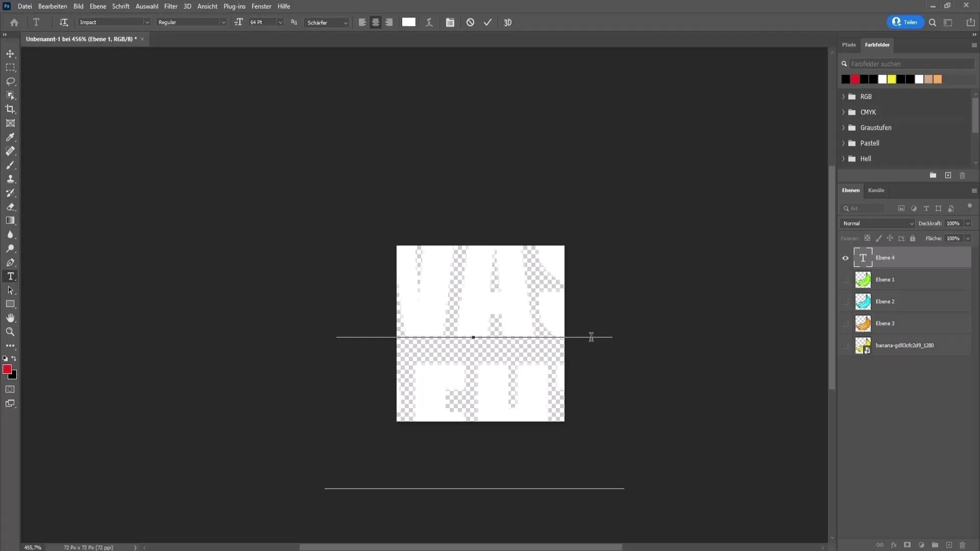
Task: Switch to the Kanäle tab
Action: (x=876, y=190)
